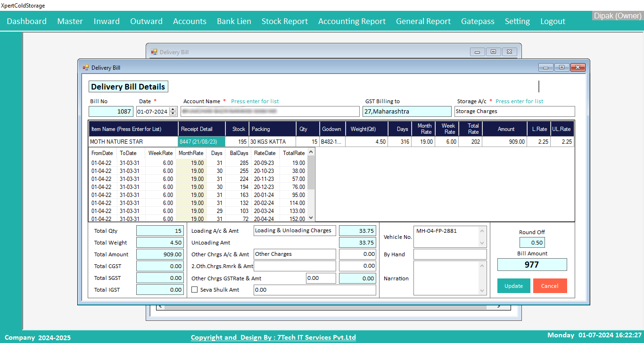Click the Vehicle No. box scroll-down arrow

tap(482, 243)
